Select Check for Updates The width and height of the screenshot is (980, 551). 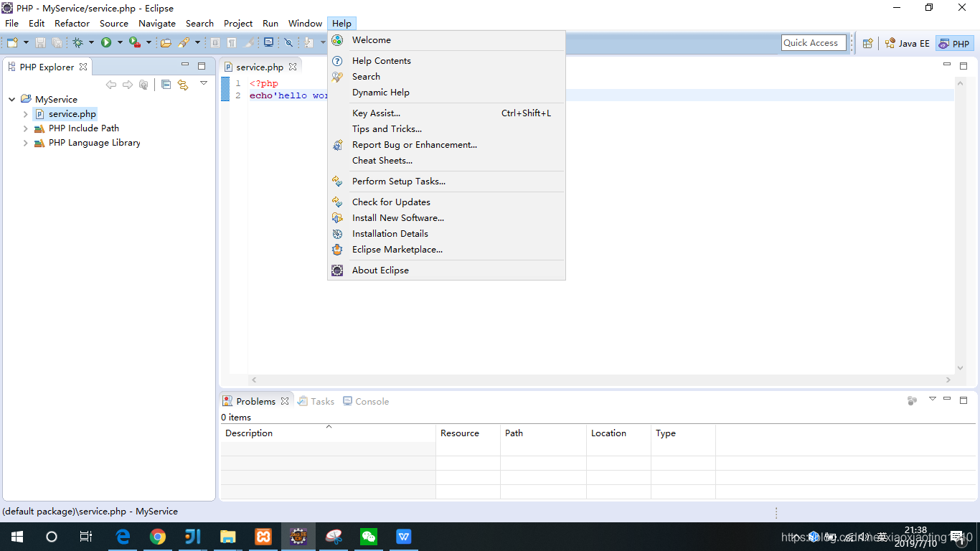click(446, 202)
